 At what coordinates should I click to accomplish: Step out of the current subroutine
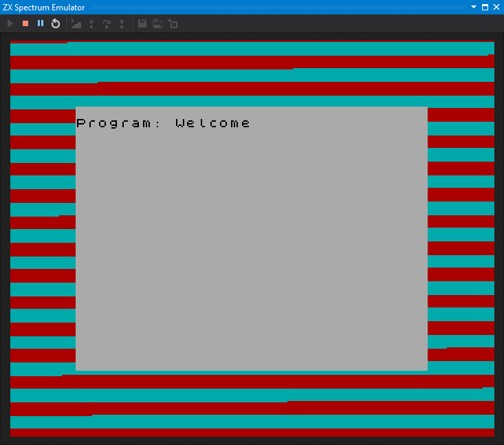tap(122, 23)
